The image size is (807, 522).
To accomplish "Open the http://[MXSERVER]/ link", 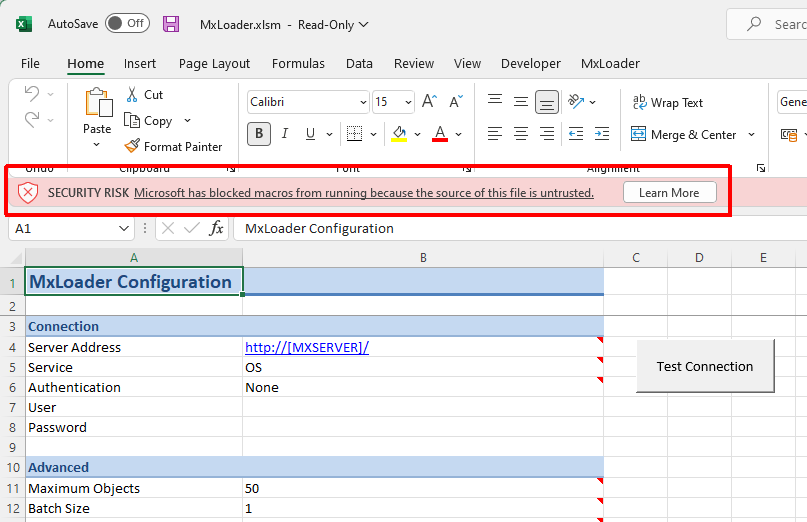I will tap(307, 347).
